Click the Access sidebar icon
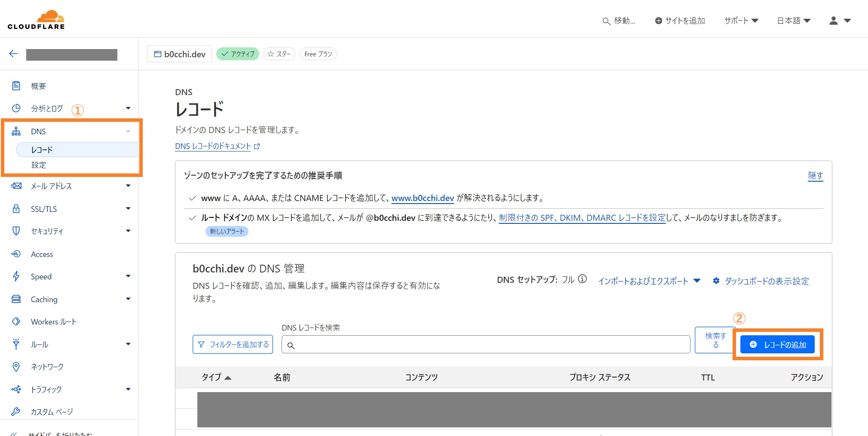The height and width of the screenshot is (436, 868). pos(16,254)
